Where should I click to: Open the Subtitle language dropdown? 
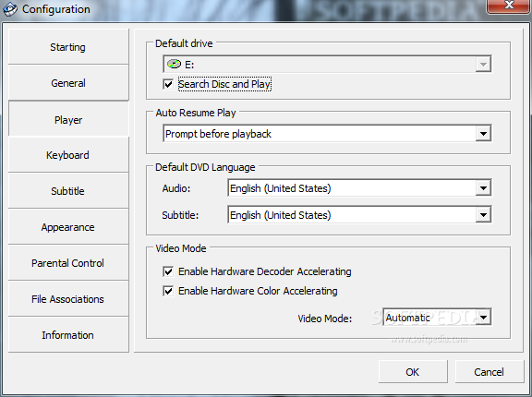483,215
